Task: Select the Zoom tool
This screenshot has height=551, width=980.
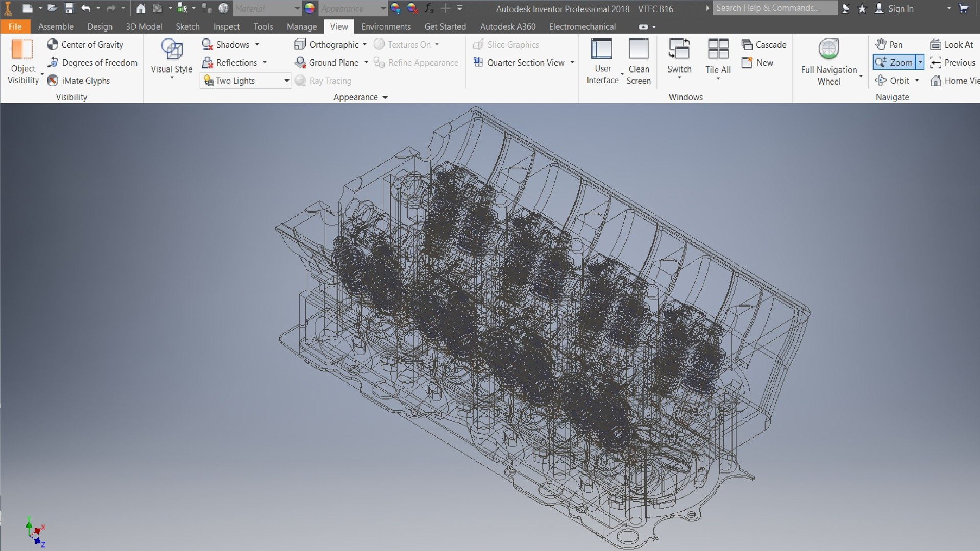Action: point(894,62)
